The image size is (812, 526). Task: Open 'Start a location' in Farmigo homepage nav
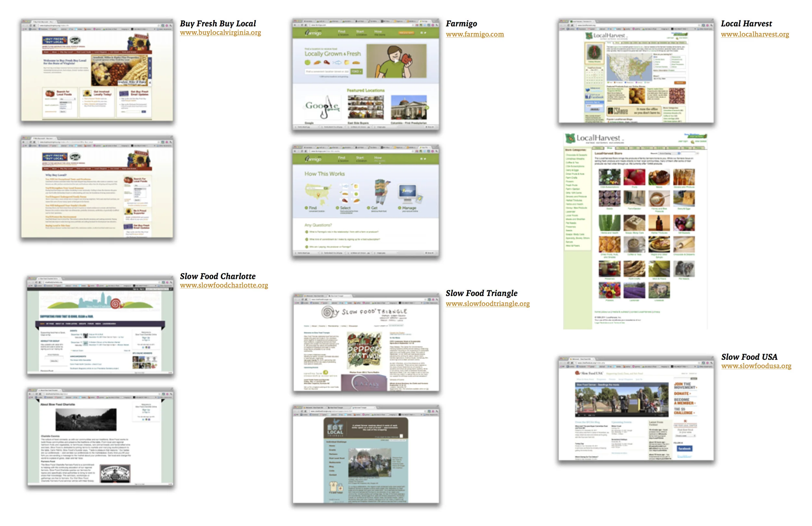pyautogui.click(x=361, y=33)
